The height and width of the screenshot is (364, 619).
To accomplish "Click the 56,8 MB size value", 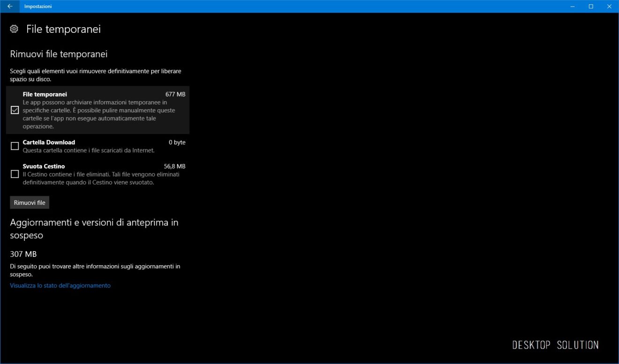I will point(174,166).
